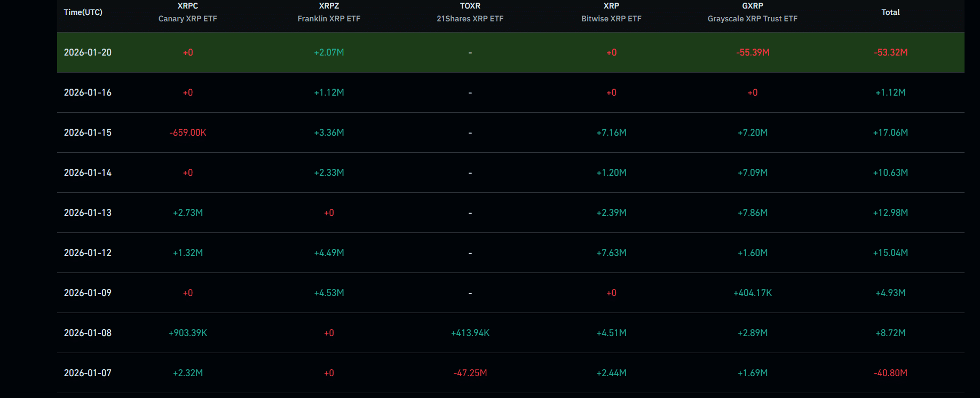This screenshot has width=980, height=398.
Task: Click the +413.94K 21Shares inflow value
Action: 470,333
